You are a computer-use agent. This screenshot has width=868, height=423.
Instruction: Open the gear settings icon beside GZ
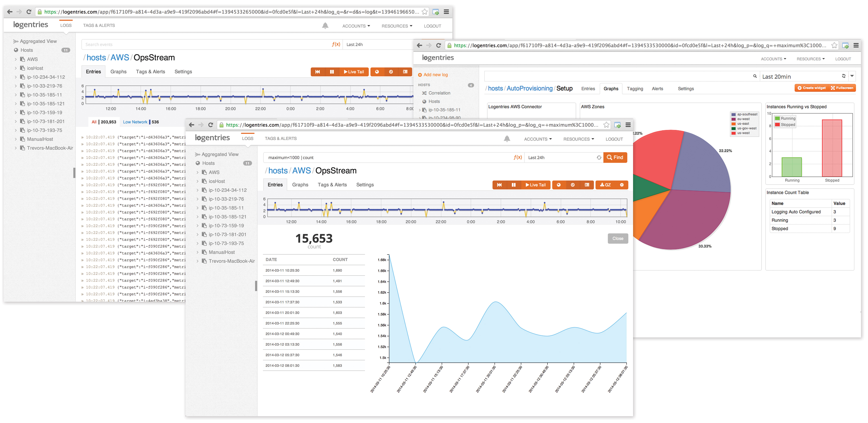(622, 185)
